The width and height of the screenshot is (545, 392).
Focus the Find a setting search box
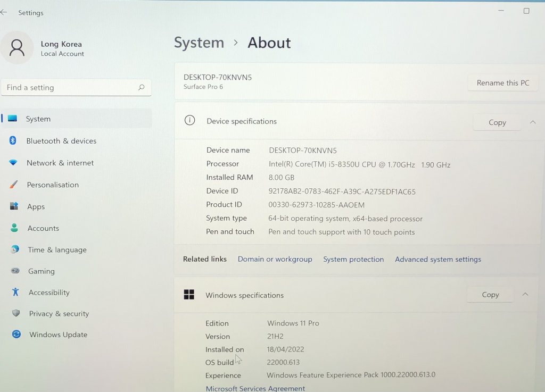[x=76, y=87]
